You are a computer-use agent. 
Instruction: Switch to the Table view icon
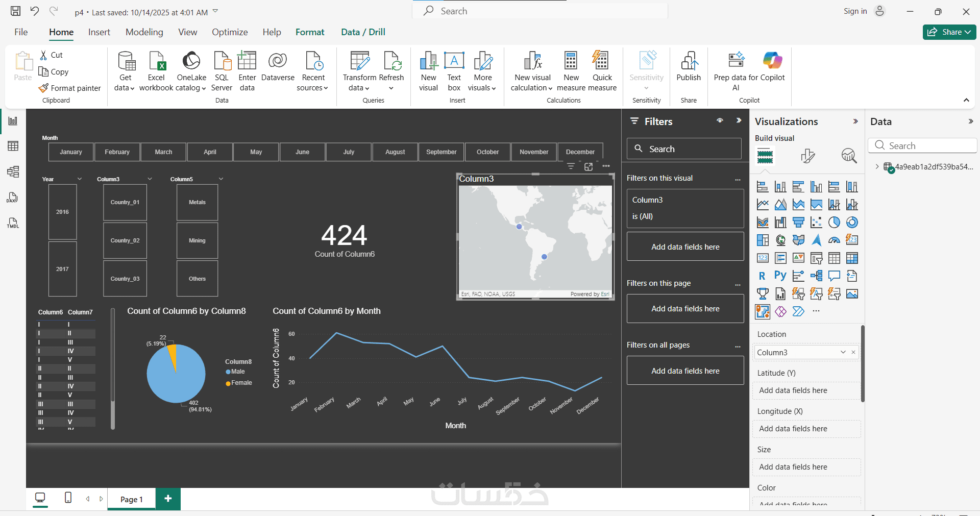tap(13, 146)
